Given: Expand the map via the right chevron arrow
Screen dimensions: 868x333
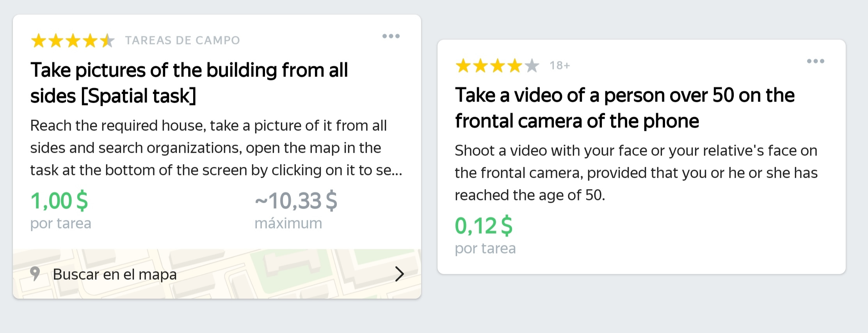Looking at the screenshot, I should 399,274.
